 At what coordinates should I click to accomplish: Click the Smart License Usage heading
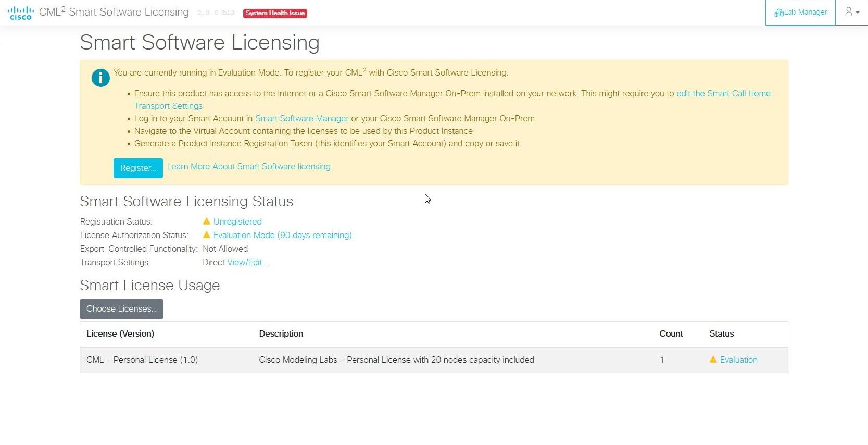150,286
